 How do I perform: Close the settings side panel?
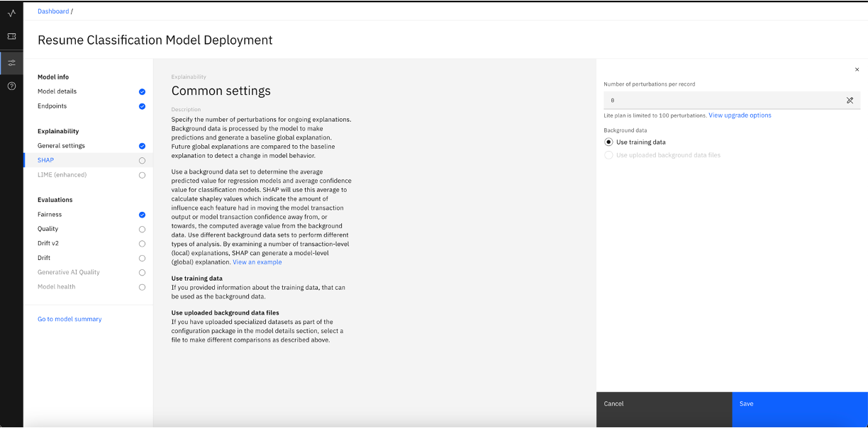[857, 69]
